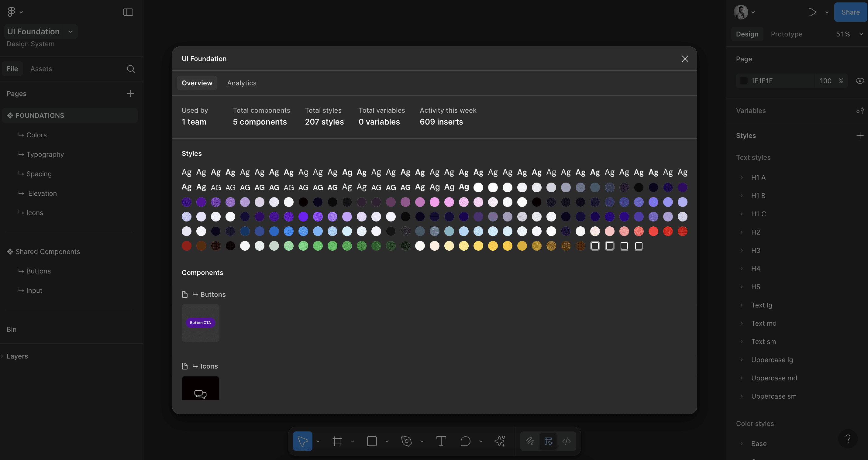Select the Pen tool
Image resolution: width=868 pixels, height=460 pixels.
tap(406, 441)
